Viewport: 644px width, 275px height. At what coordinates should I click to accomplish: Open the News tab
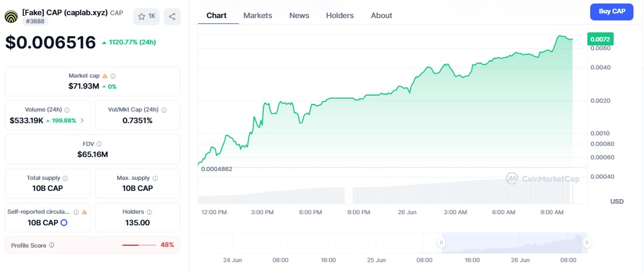(x=299, y=16)
